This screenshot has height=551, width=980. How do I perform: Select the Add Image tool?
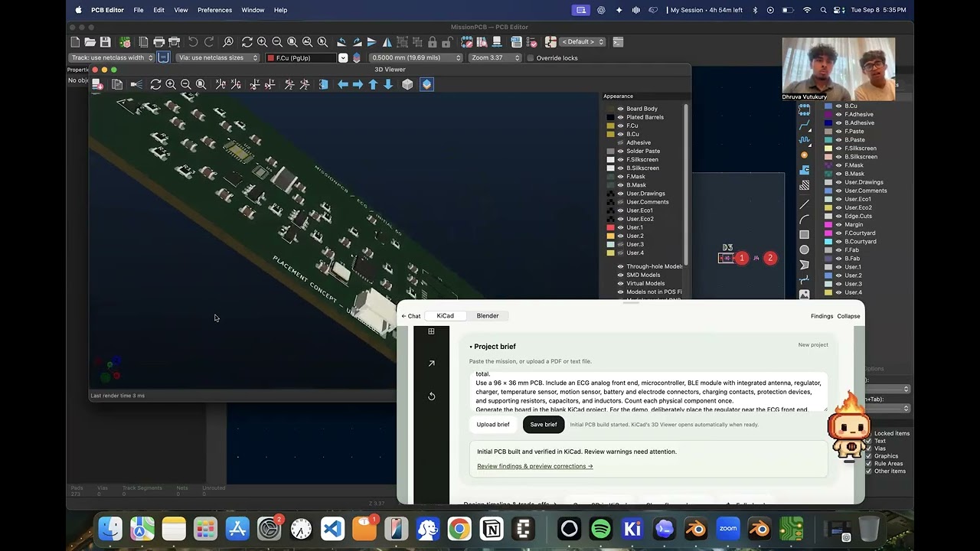click(x=805, y=295)
